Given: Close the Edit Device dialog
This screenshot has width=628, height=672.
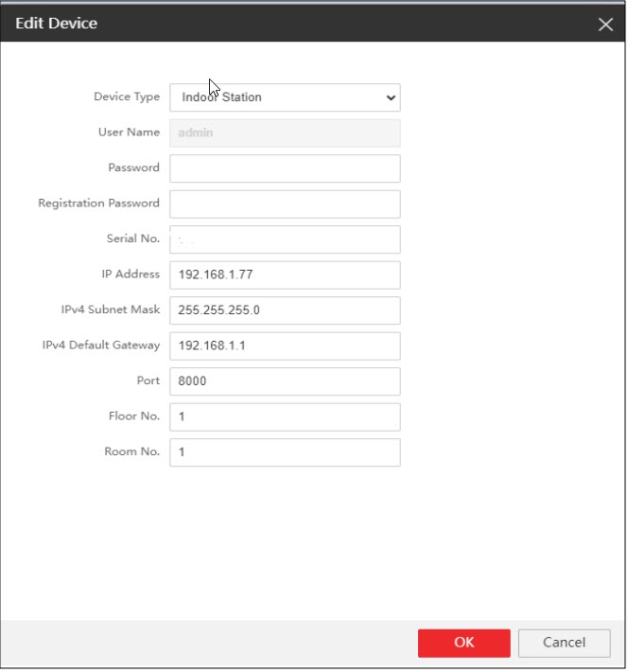Looking at the screenshot, I should pyautogui.click(x=605, y=24).
